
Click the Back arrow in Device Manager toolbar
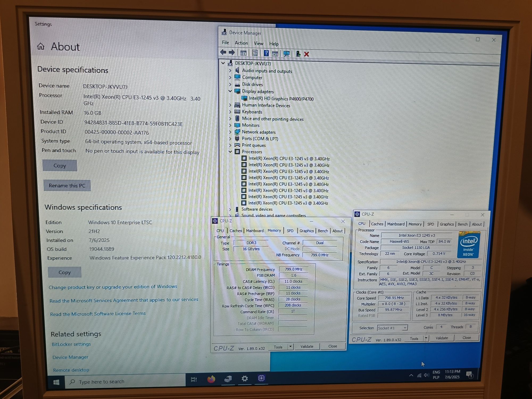(x=223, y=53)
